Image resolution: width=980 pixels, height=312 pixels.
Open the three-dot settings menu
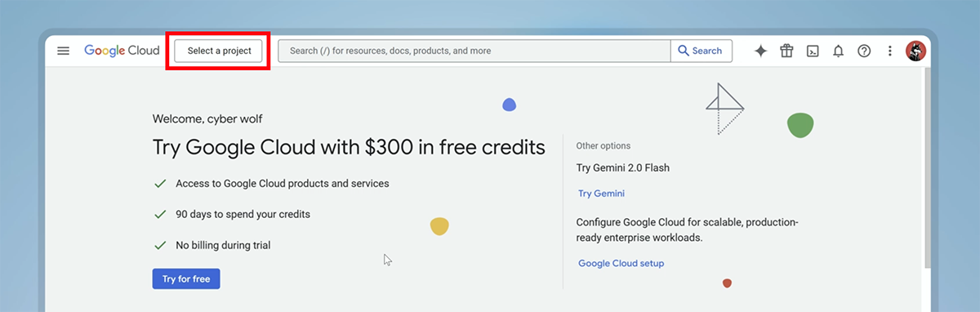[x=890, y=51]
